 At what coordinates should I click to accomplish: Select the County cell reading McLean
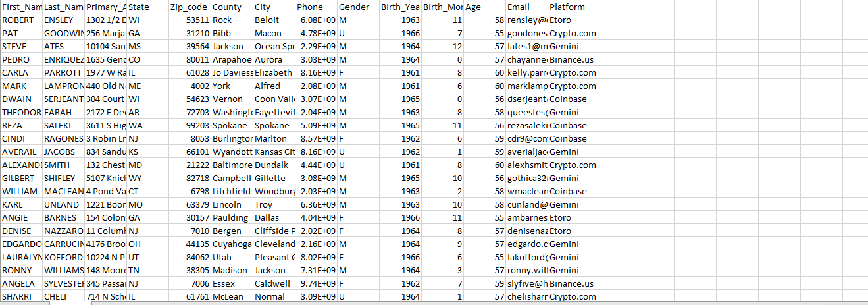coord(232,296)
